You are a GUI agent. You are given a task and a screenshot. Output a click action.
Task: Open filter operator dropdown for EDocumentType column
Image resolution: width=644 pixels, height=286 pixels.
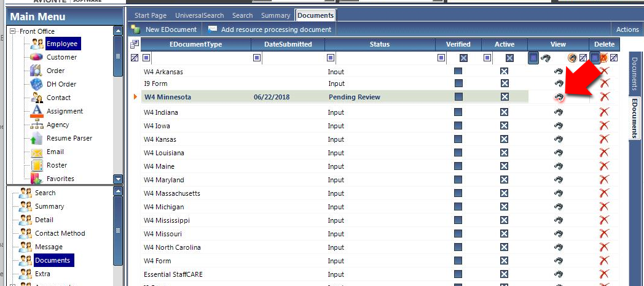(x=147, y=58)
